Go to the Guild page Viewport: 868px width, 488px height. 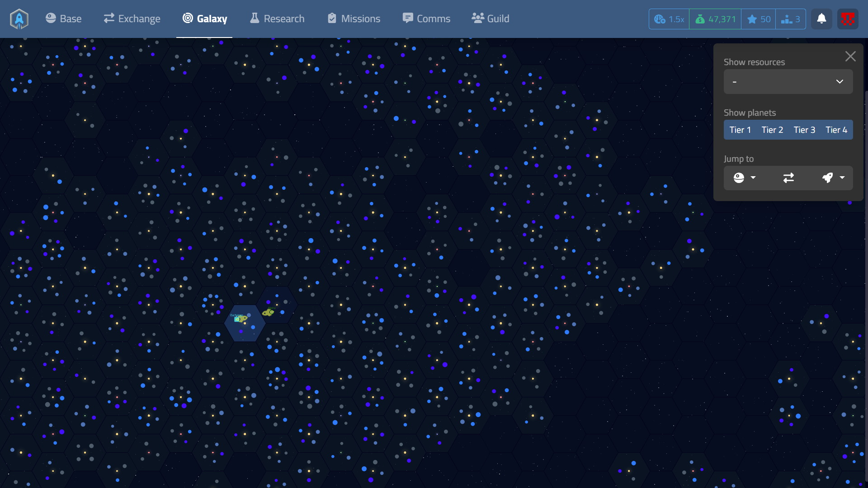pyautogui.click(x=491, y=19)
